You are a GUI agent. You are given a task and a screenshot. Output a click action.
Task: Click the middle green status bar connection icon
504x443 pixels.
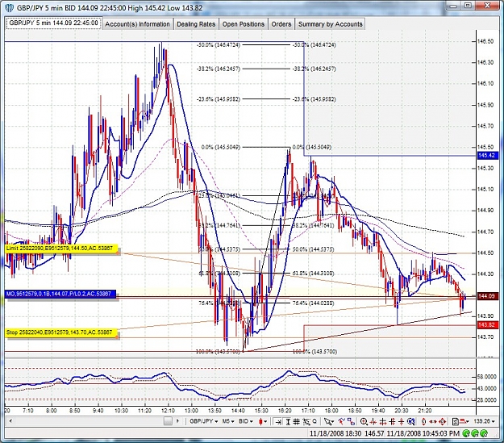476,433
